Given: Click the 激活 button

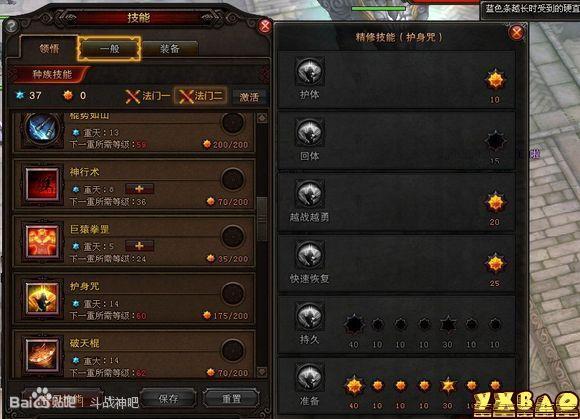Looking at the screenshot, I should click(249, 97).
